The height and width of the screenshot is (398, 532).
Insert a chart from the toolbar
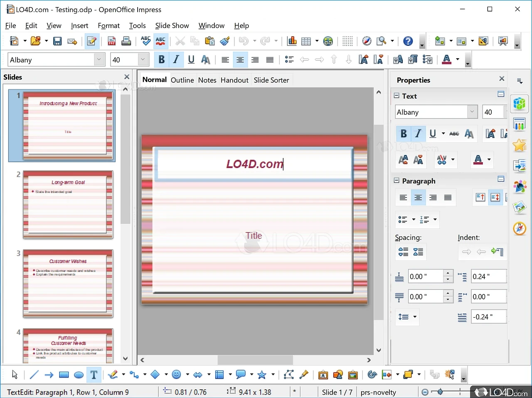pos(292,41)
